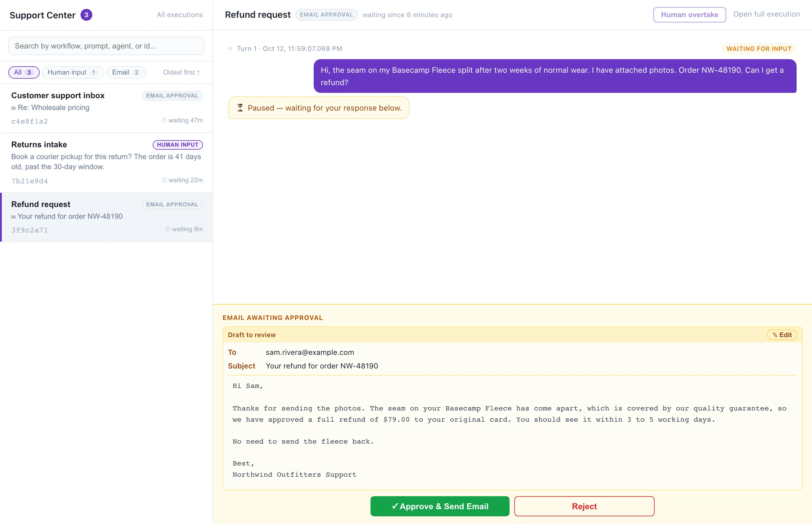Click the clock icon next to waiting 22m

(x=164, y=180)
